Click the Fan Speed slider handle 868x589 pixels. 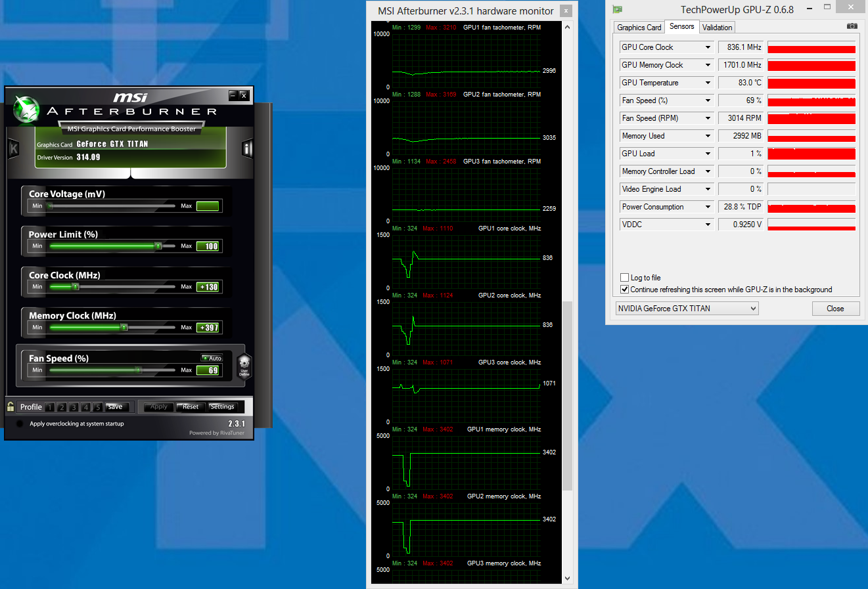139,370
